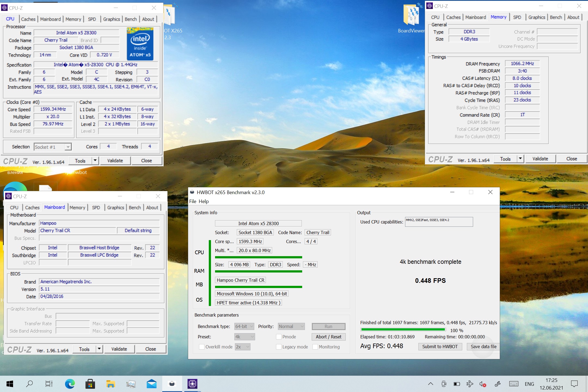
Task: Click pen workspace tray icon
Action: point(498,384)
